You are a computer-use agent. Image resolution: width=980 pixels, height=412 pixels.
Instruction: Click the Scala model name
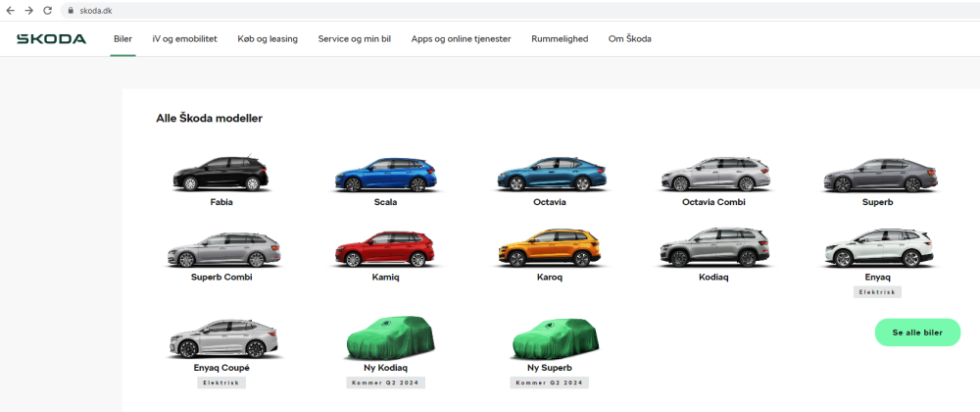(385, 202)
